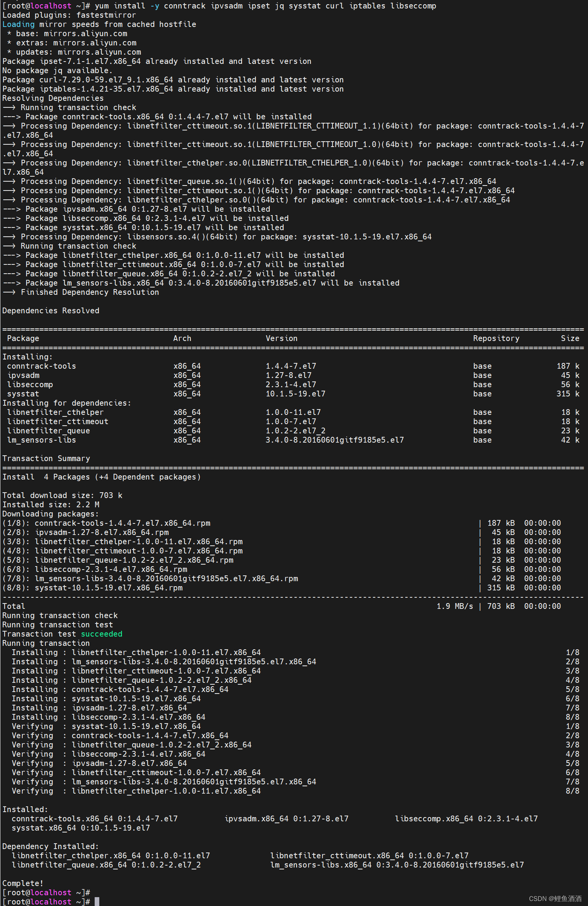Click 'ipvsadm' name in the package table
This screenshot has width=588, height=906.
click(23, 375)
